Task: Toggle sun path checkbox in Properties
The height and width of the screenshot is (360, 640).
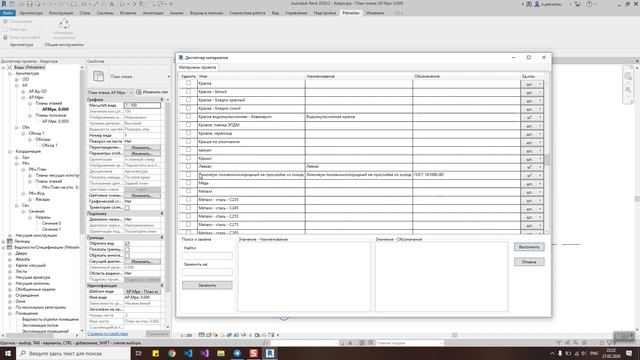Action: tap(127, 208)
